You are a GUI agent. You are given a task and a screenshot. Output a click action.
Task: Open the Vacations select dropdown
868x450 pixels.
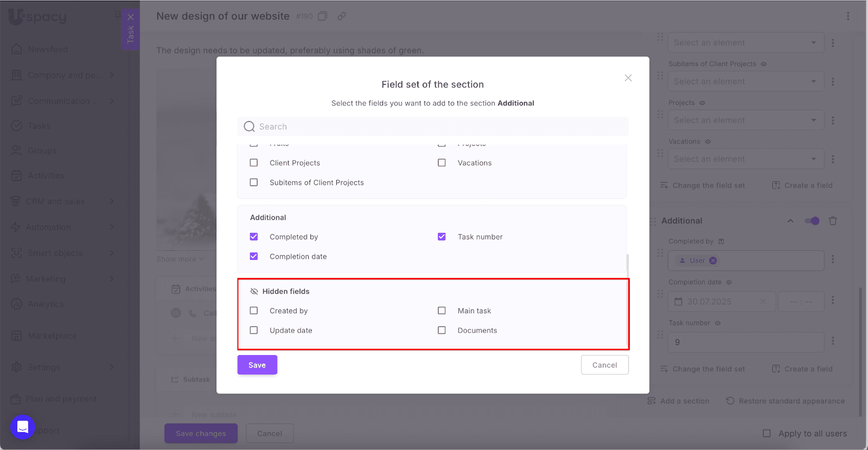[x=746, y=159]
